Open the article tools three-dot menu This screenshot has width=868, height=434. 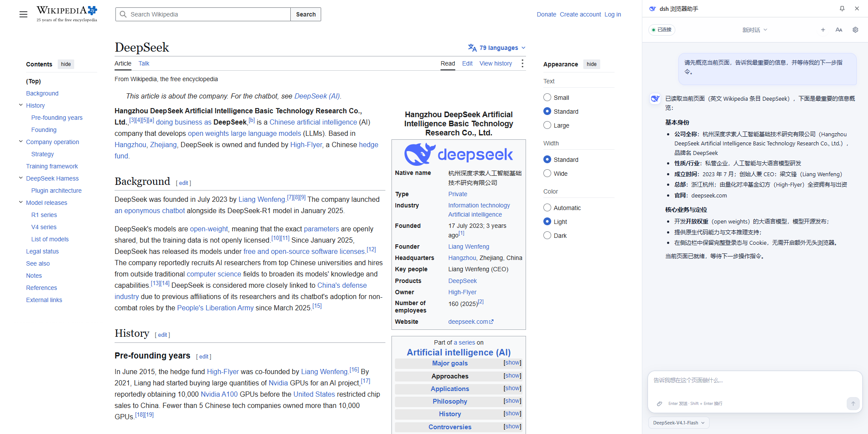pyautogui.click(x=523, y=64)
